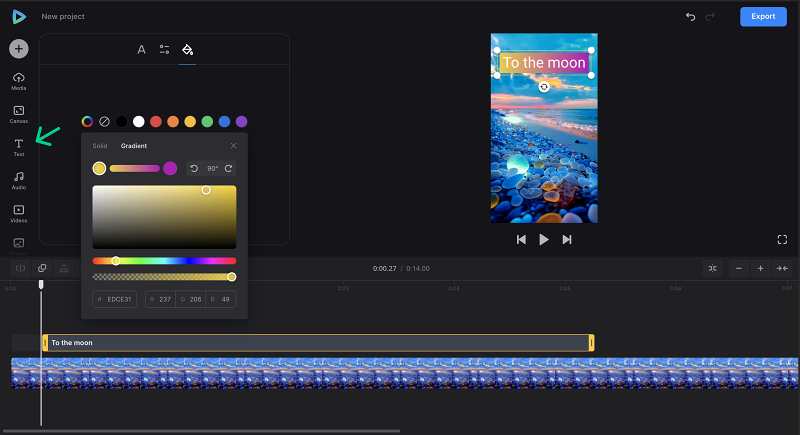Viewport: 800px width, 435px height.
Task: Zoom in the timeline
Action: [x=760, y=268]
